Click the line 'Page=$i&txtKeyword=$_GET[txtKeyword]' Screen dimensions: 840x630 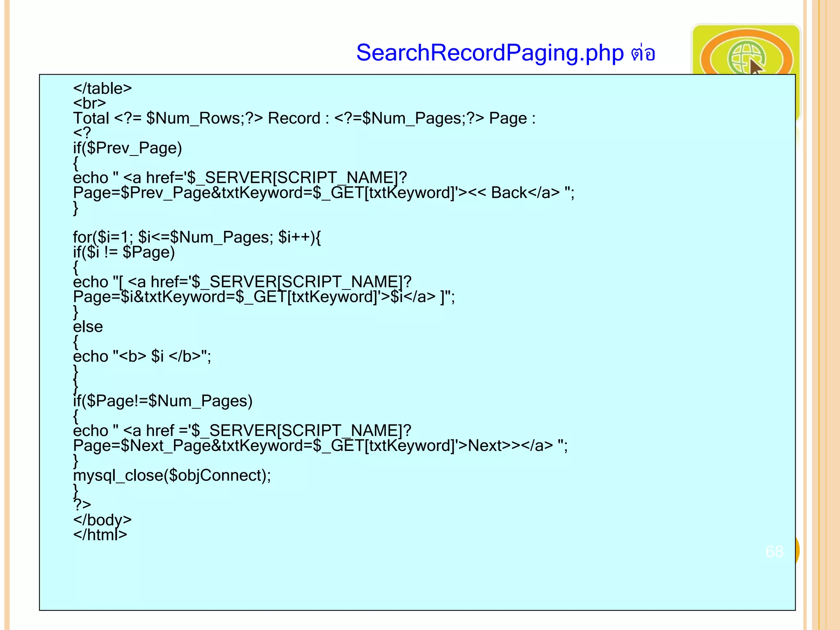pyautogui.click(x=264, y=297)
